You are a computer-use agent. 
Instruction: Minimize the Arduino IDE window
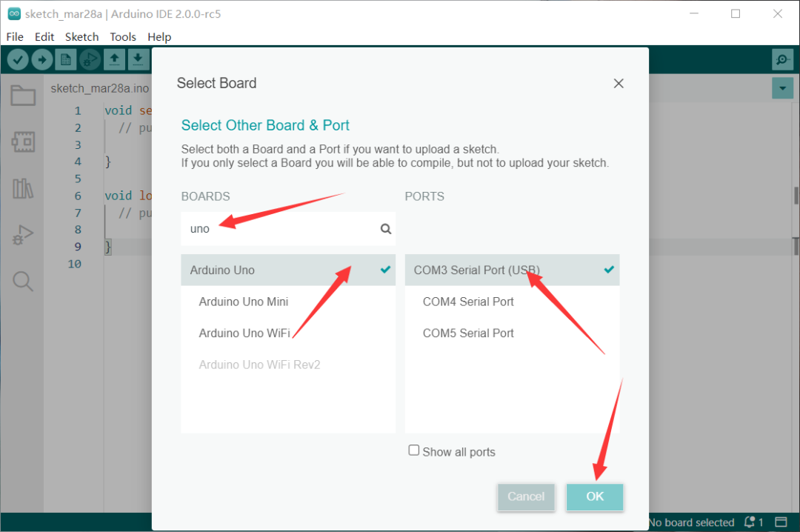click(694, 14)
